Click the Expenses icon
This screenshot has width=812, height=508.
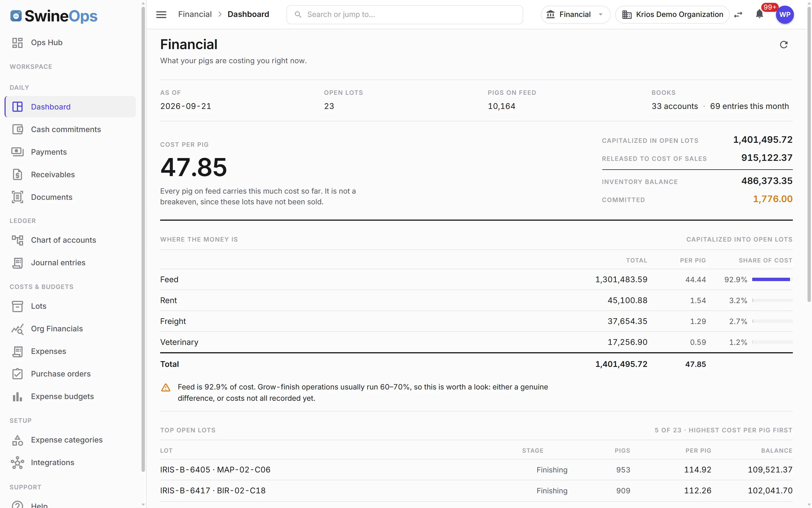[x=17, y=351]
